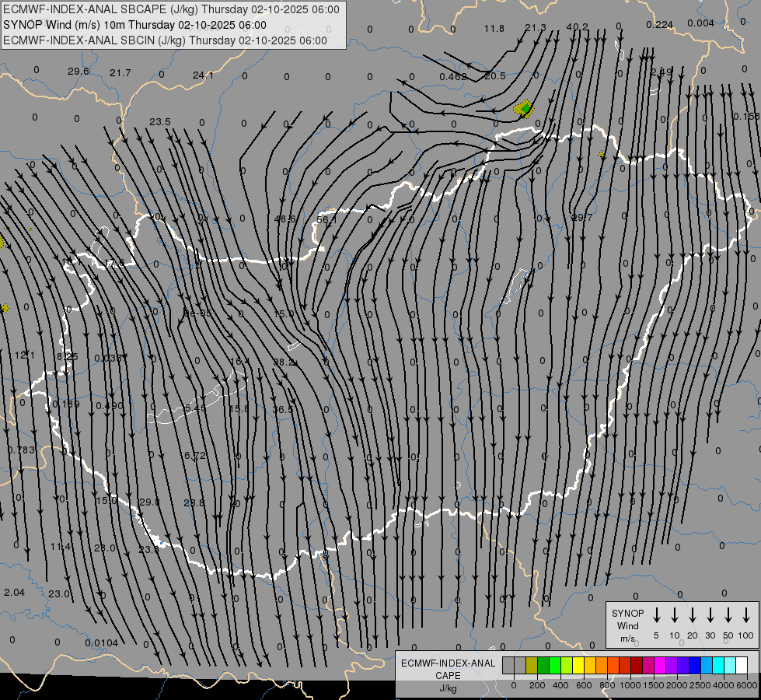Click the map value 12.1
The image size is (761, 700).
(x=25, y=355)
